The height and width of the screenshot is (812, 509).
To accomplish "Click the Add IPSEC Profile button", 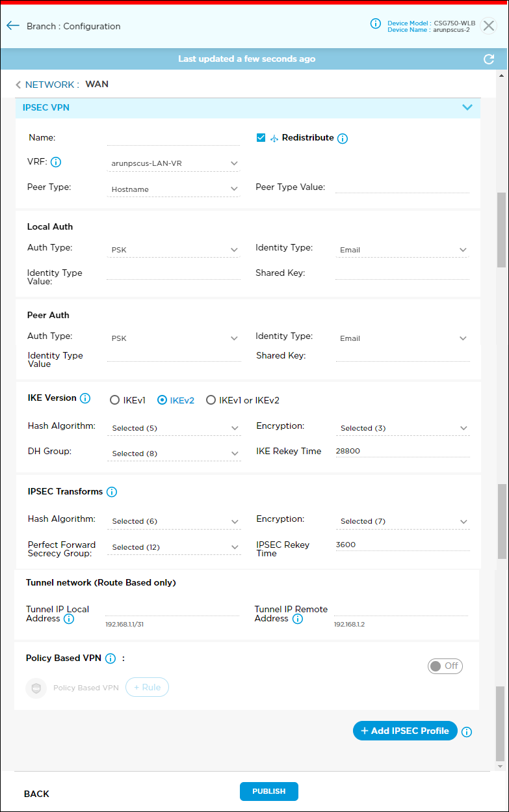I will (x=405, y=731).
